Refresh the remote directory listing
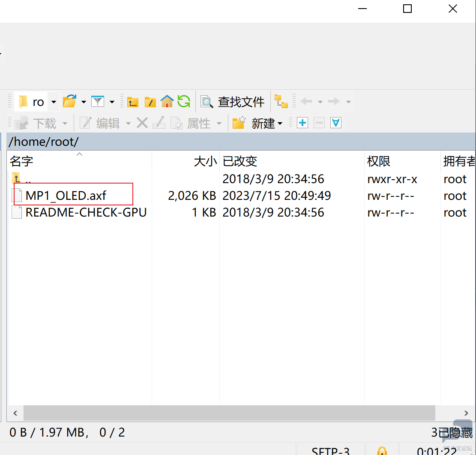The image size is (476, 455). click(x=184, y=102)
